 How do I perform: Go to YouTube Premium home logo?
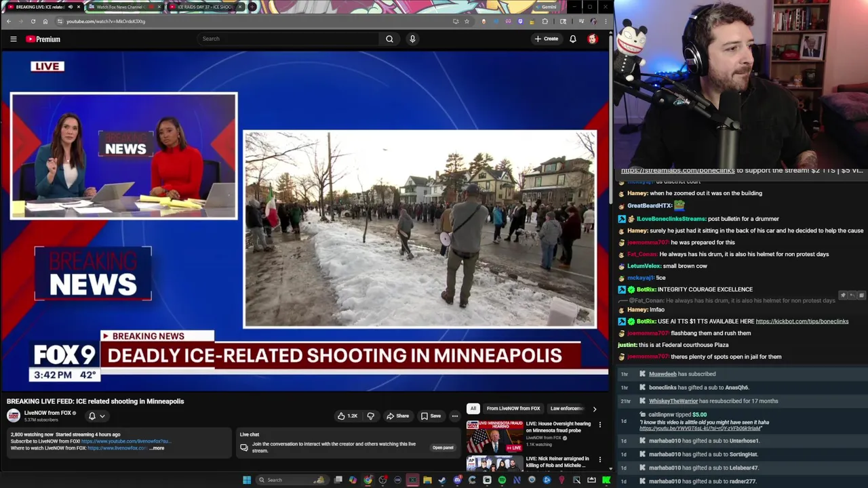pos(43,39)
